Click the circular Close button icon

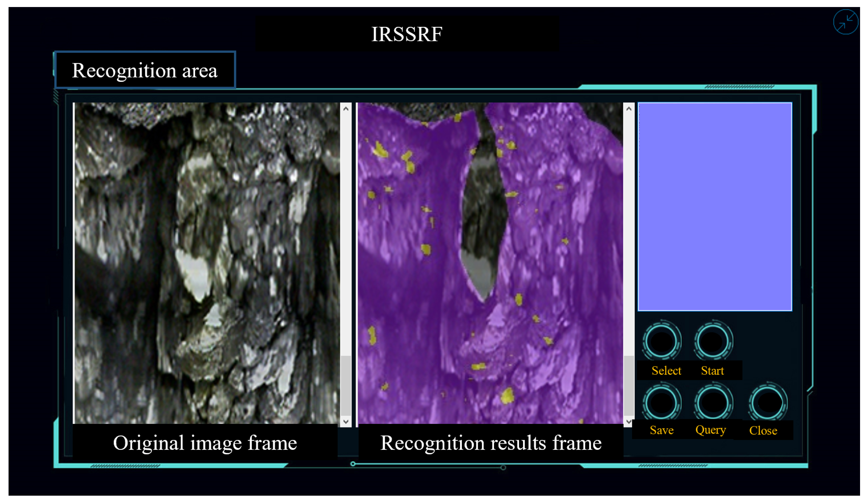(x=768, y=403)
